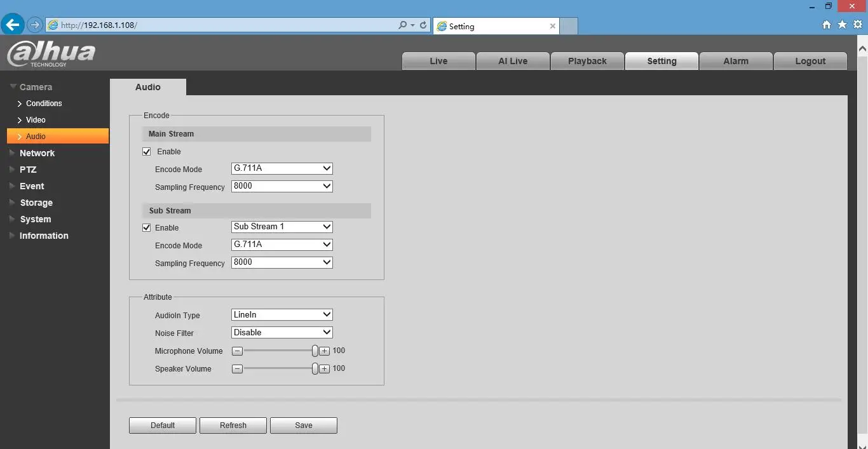Image resolution: width=868 pixels, height=449 pixels.
Task: Open AudioIn Type LineIn dropdown
Action: (282, 314)
